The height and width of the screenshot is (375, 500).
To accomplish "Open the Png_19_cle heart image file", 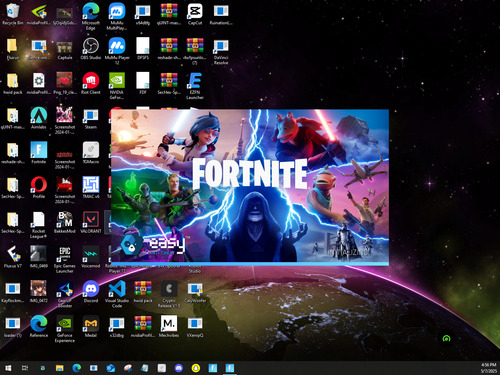I will click(x=65, y=83).
